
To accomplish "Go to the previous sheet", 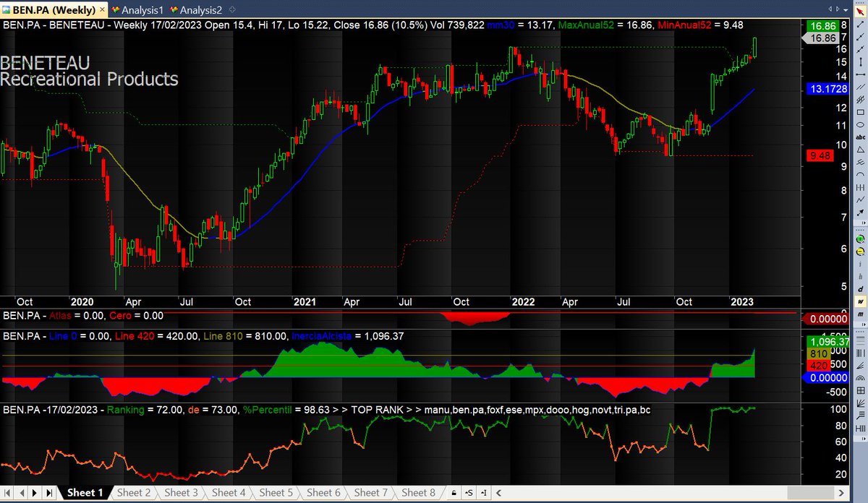I will [x=21, y=493].
